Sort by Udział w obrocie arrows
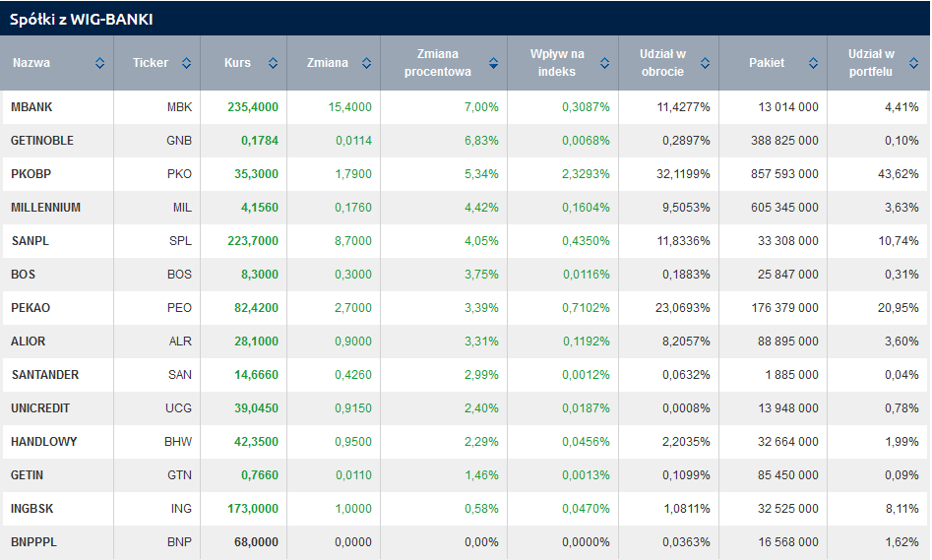 pos(705,63)
